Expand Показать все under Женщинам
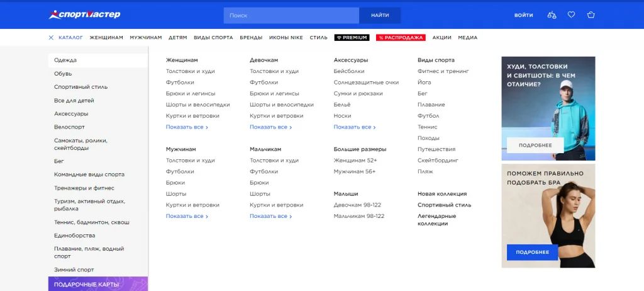644x291 pixels. pos(187,127)
